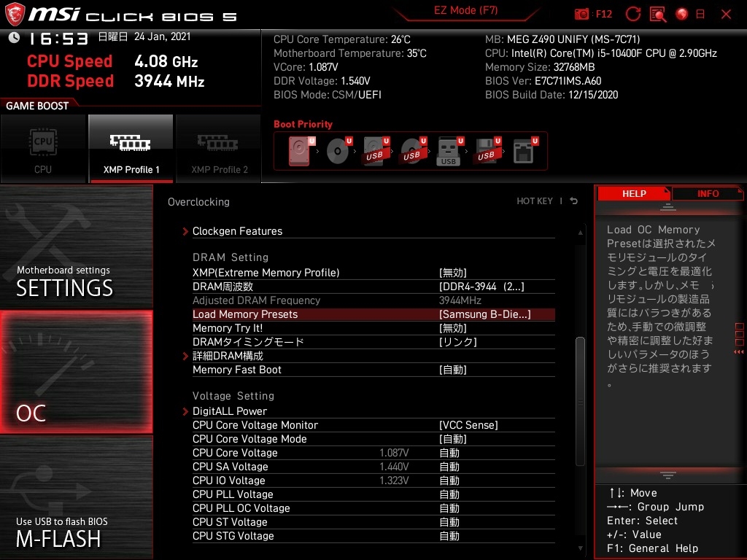Expand the 詳細DRAM構成 submenu
The image size is (747, 560).
click(x=373, y=356)
